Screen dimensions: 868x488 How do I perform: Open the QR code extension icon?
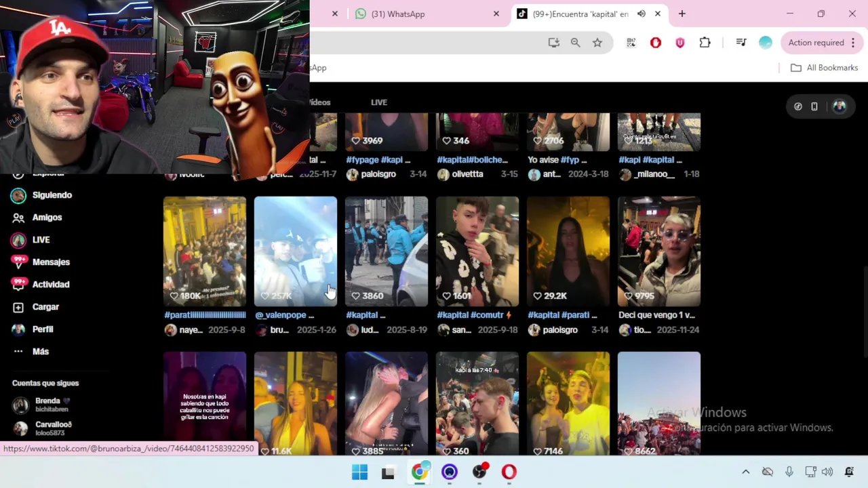[x=631, y=43]
